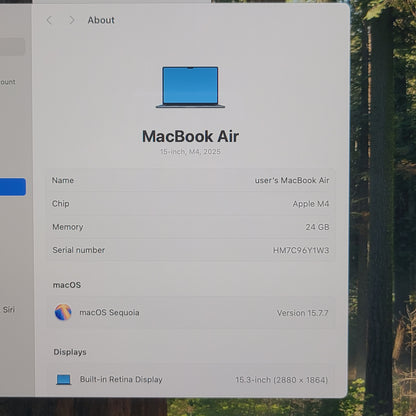Select the macOS Sequoia row
The height and width of the screenshot is (416, 416).
191,313
